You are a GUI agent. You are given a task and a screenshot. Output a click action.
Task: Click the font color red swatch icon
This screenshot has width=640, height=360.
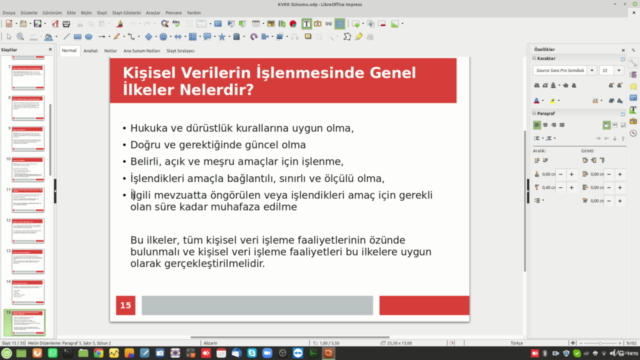pyautogui.click(x=536, y=101)
